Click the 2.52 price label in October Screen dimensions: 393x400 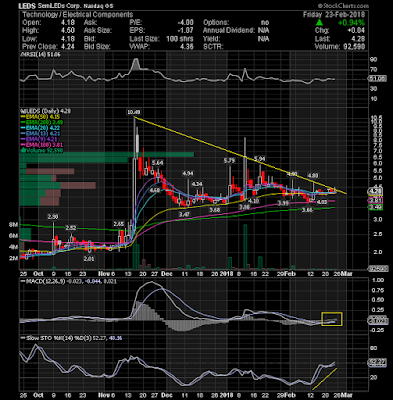[x=71, y=228]
